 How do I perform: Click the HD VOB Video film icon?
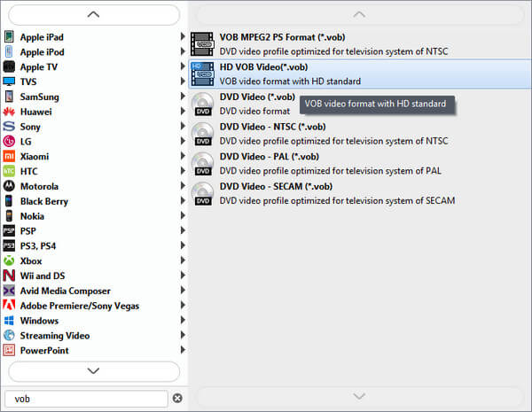202,74
